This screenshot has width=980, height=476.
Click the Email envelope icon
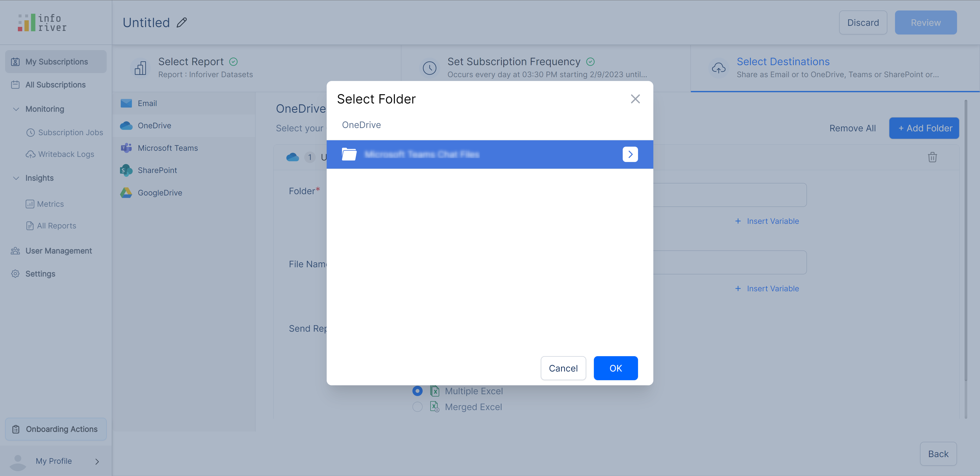tap(126, 103)
